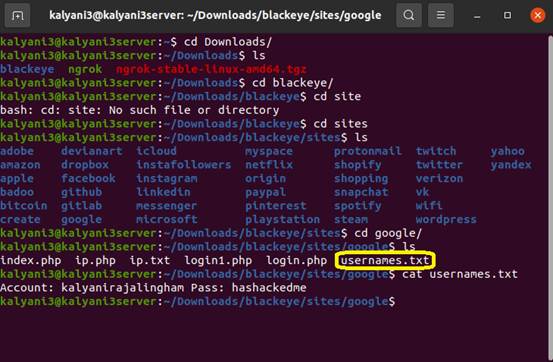Click the 'apple' directory name
553x362 pixels.
click(17, 179)
